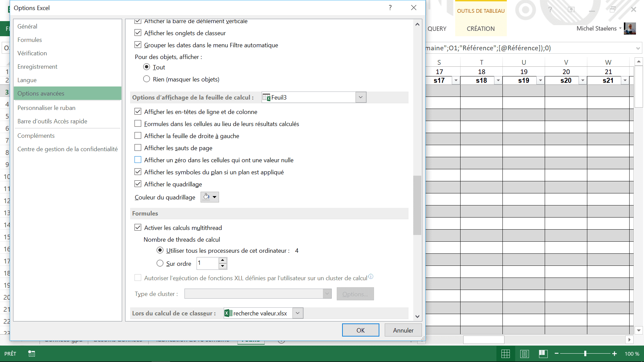Open the s19 column filter dropdown

(540, 80)
